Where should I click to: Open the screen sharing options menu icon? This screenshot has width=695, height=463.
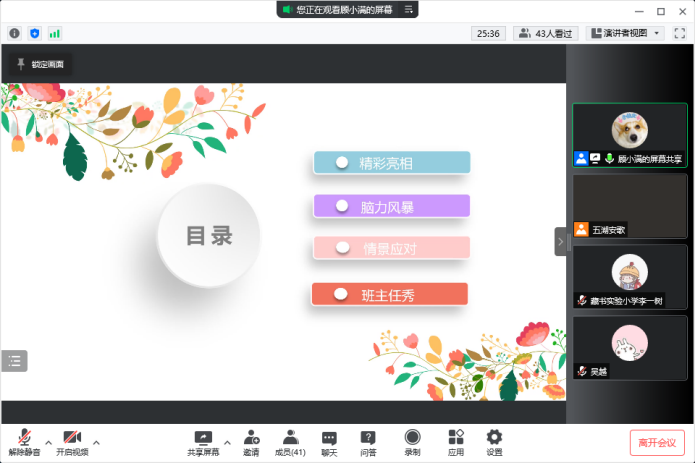point(409,9)
